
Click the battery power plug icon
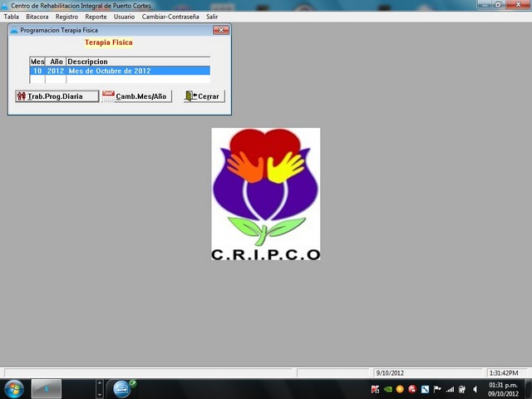[462, 389]
